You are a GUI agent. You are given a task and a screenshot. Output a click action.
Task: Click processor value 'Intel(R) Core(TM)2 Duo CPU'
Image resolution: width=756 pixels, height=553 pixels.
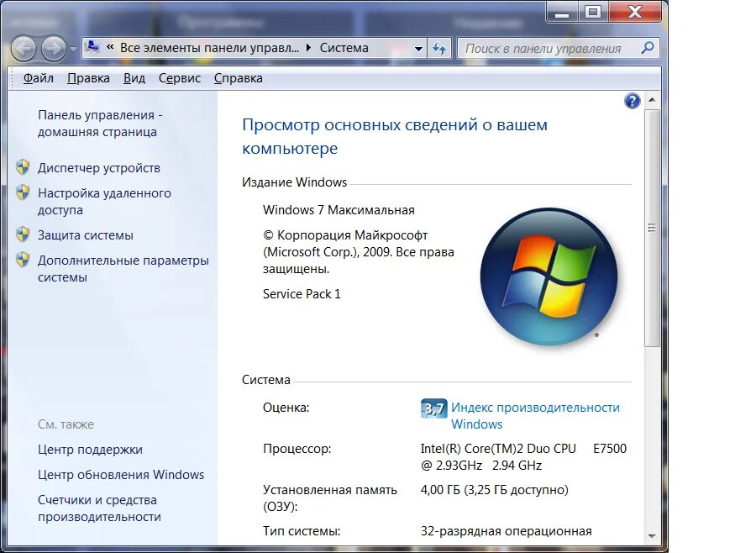pos(498,448)
